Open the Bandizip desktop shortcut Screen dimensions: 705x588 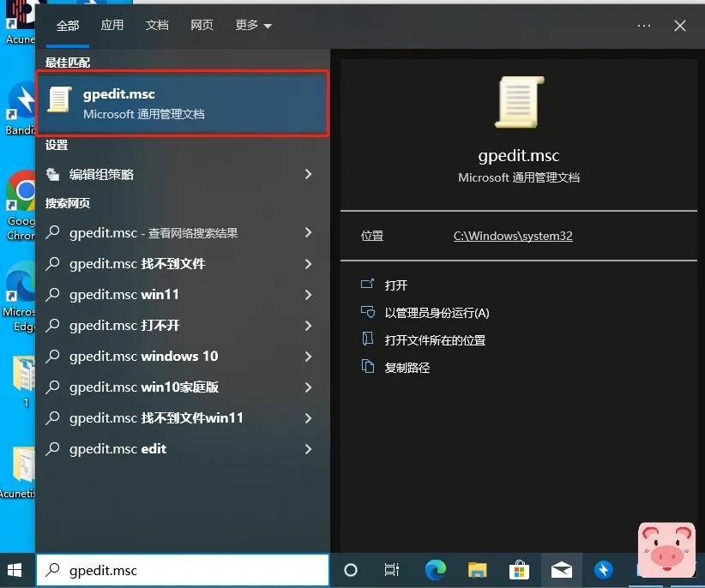(x=20, y=109)
